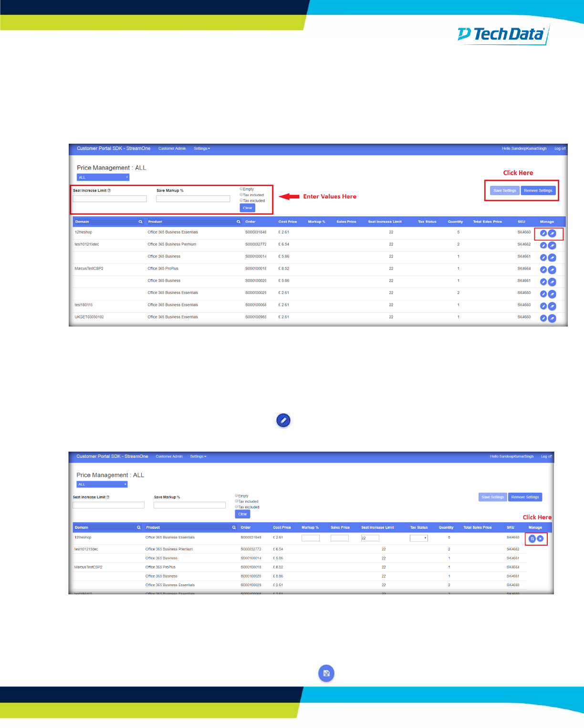Click edit pencil for order S000100029
584x728 pixels.
(543, 294)
